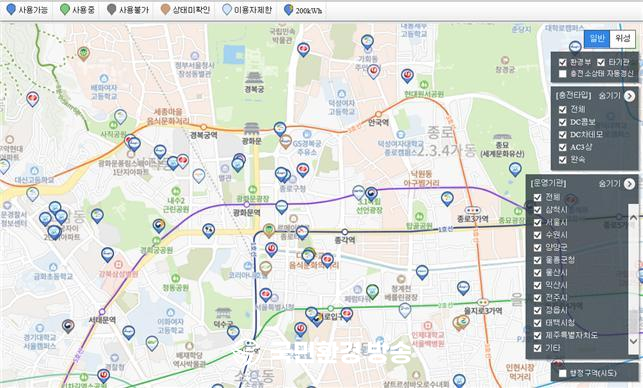Image resolution: width=643 pixels, height=388 pixels.
Task: Uncheck the DC콤보 charger type
Action: tap(563, 122)
